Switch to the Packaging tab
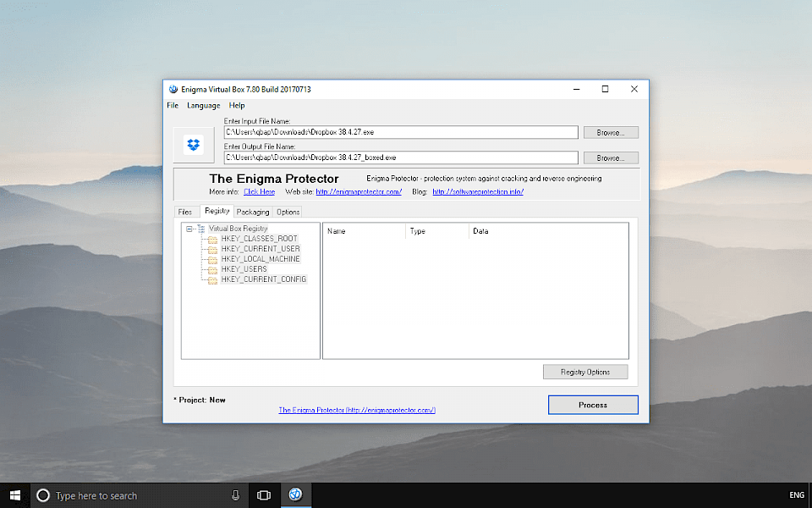This screenshot has width=812, height=508. click(x=253, y=212)
